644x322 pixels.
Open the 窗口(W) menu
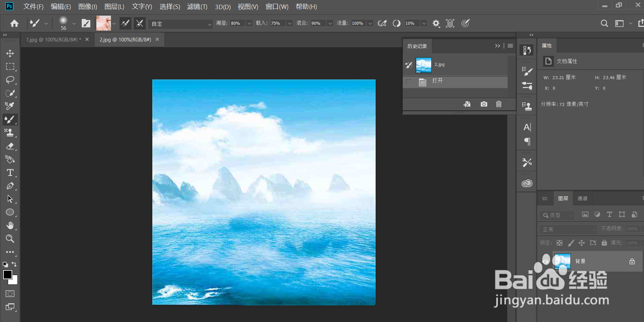coord(277,6)
